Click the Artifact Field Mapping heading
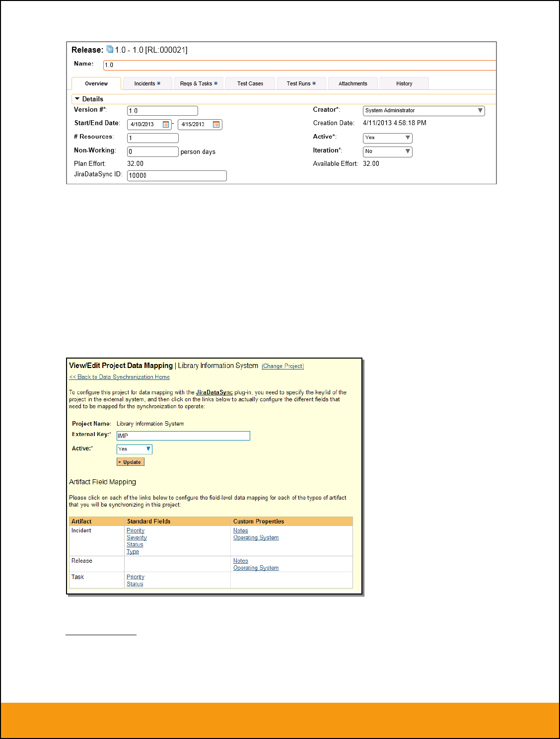The image size is (560, 739). click(x=102, y=482)
